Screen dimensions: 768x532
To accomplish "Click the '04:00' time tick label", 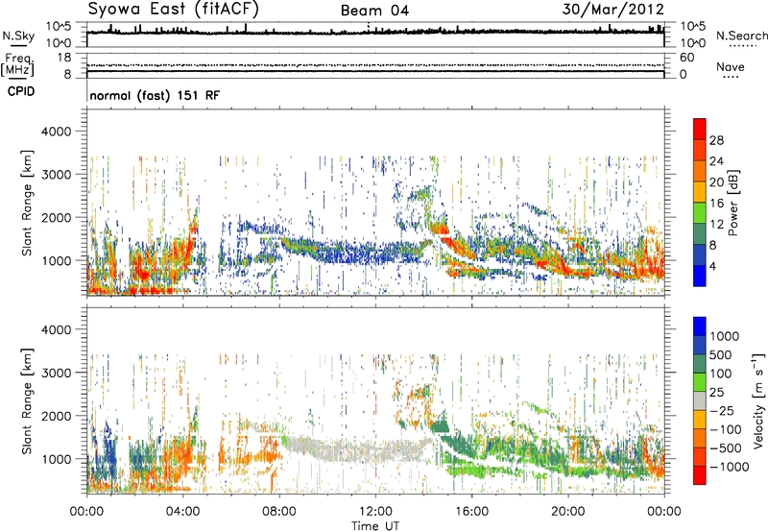I will point(183,512).
